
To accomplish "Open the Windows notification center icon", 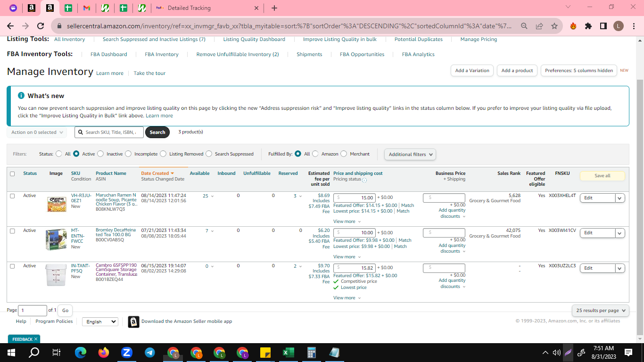I will (628, 353).
